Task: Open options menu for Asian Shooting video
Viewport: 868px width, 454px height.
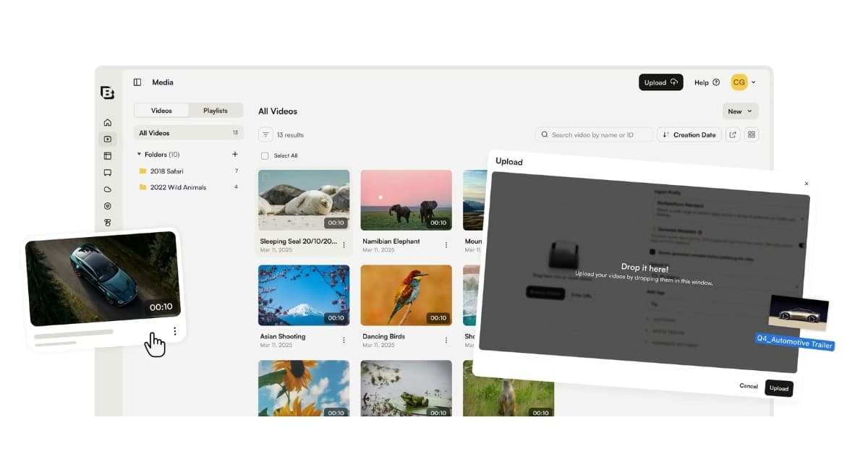Action: 344,340
